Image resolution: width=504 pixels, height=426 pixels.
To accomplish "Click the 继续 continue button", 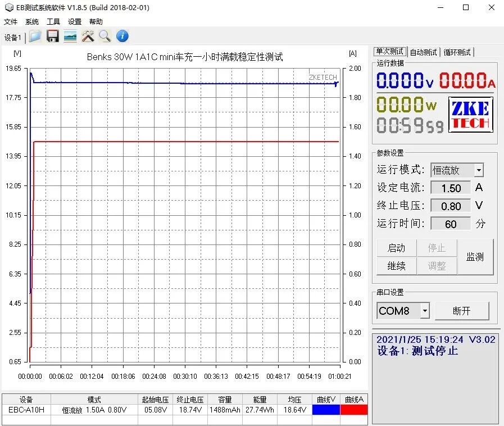I will tap(396, 266).
